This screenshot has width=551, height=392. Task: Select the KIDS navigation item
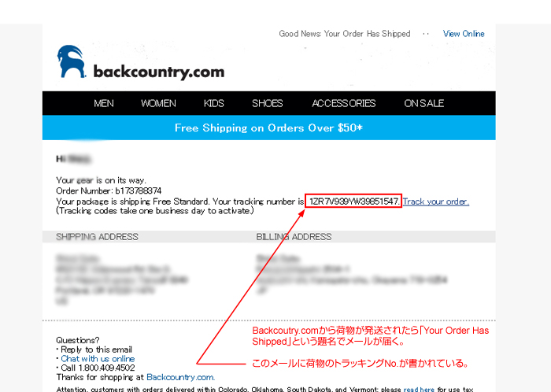pyautogui.click(x=213, y=103)
